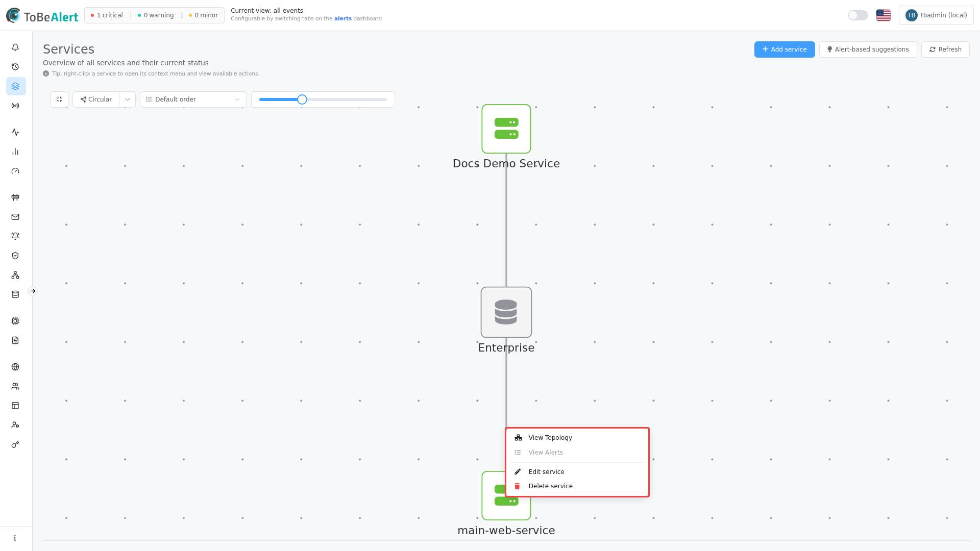Screen dimensions: 980x551
Task: Select the Enterprise database node
Action: coord(506,312)
